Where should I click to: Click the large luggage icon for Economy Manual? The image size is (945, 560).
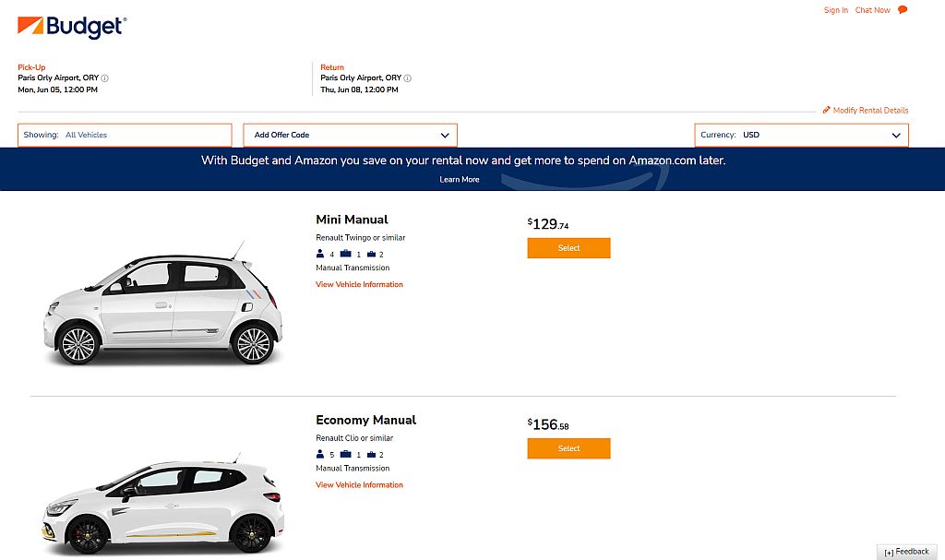[x=345, y=454]
